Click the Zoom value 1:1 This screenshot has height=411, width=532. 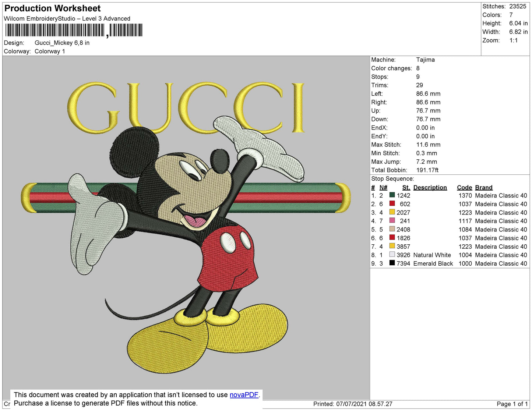tap(514, 40)
